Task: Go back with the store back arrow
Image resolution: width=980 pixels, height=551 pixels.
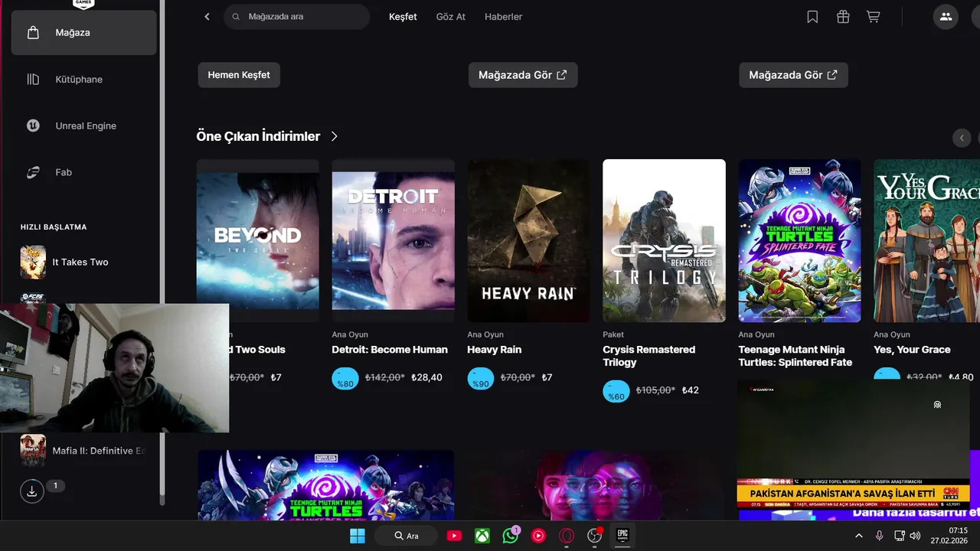Action: click(x=207, y=17)
